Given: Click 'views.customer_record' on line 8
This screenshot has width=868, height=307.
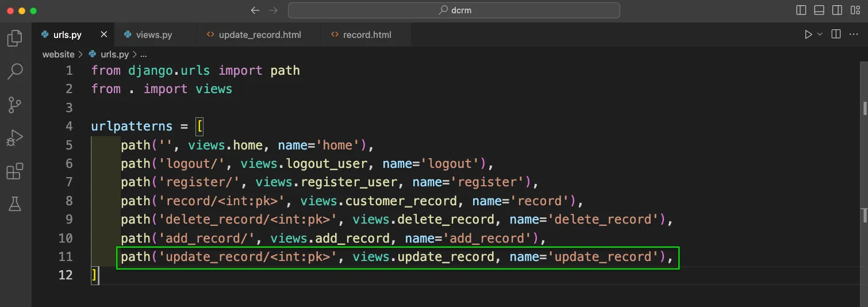Looking at the screenshot, I should (379, 201).
